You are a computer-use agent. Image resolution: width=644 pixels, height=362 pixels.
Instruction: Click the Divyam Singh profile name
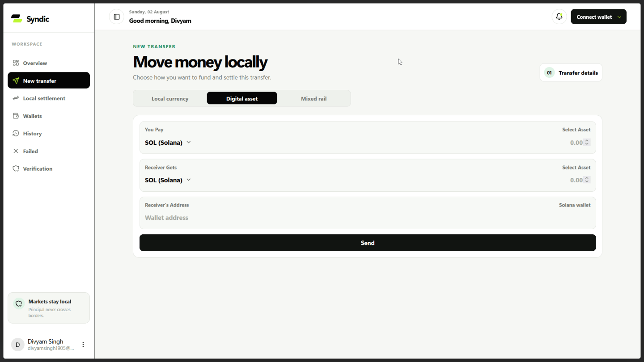(x=46, y=341)
